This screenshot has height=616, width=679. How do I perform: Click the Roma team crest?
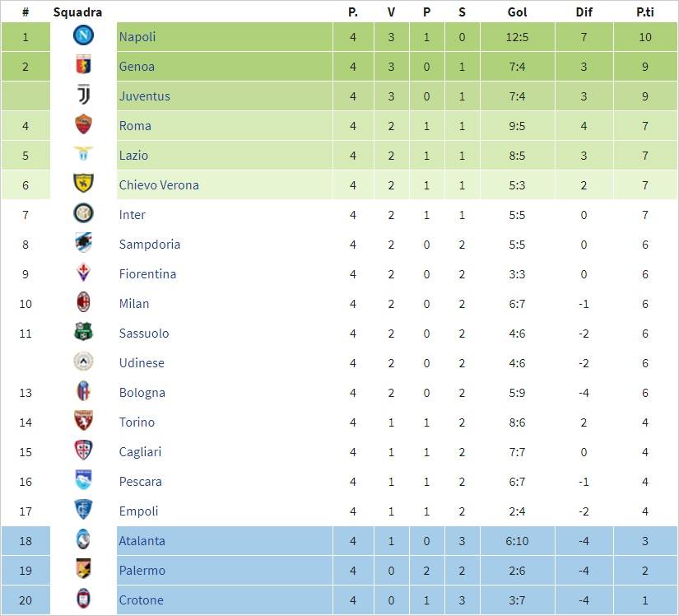tap(83, 125)
